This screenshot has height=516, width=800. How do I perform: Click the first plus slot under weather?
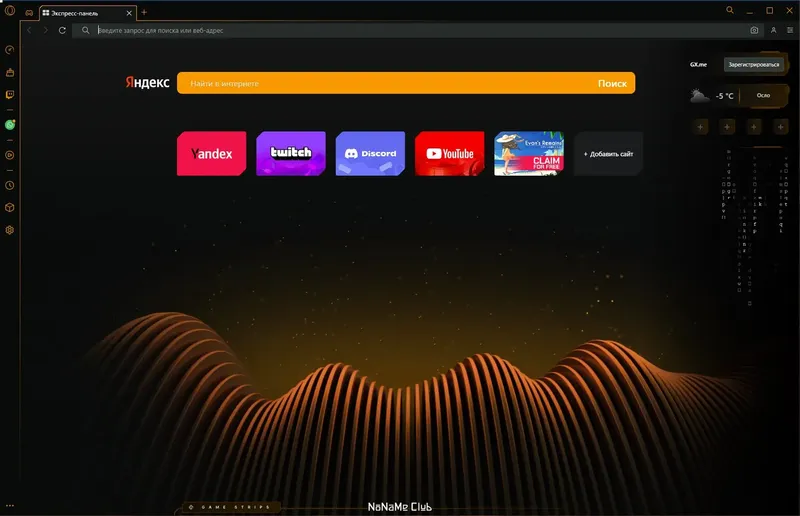pyautogui.click(x=701, y=127)
